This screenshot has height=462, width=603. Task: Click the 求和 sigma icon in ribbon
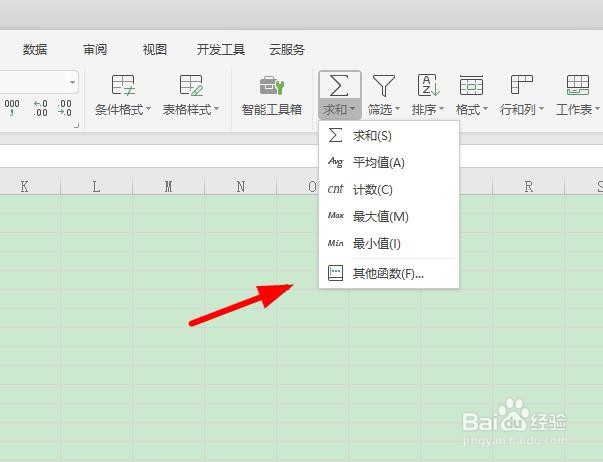[340, 85]
